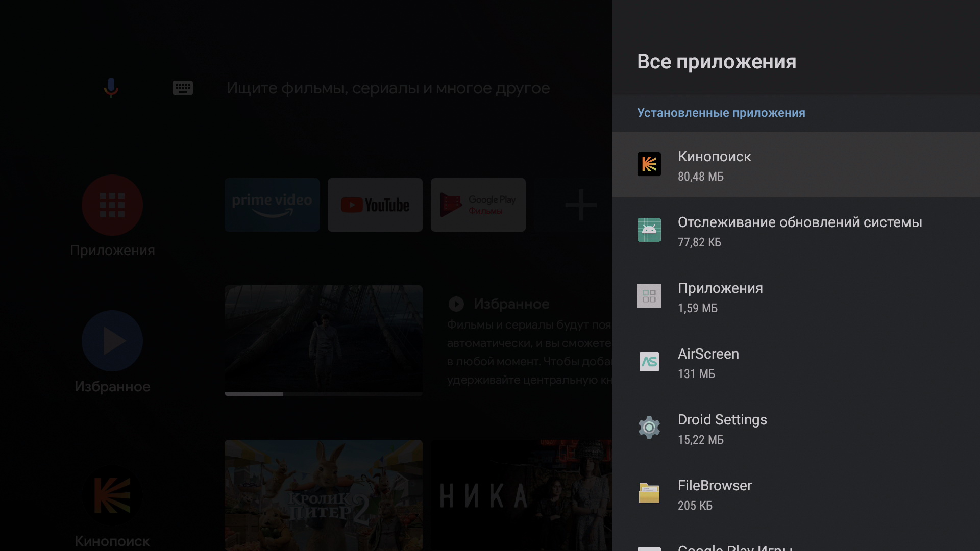Image resolution: width=980 pixels, height=551 pixels.
Task: Click the Kinopoisk app icon in list
Action: (x=649, y=164)
